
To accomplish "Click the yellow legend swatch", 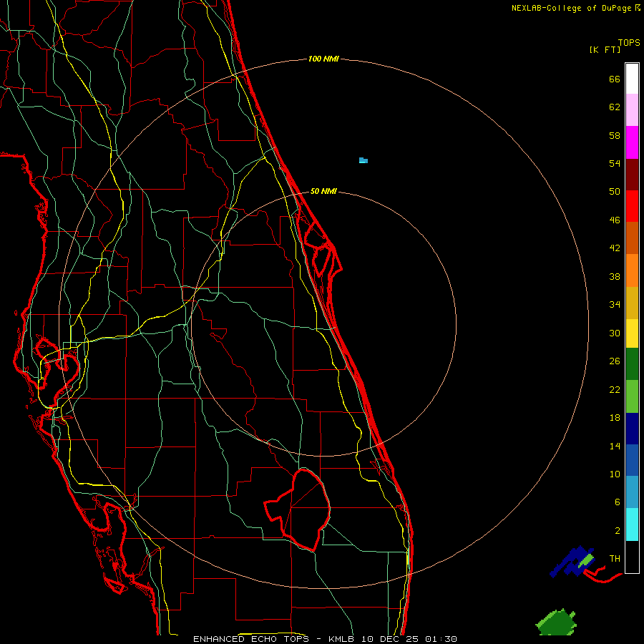I will [x=632, y=333].
